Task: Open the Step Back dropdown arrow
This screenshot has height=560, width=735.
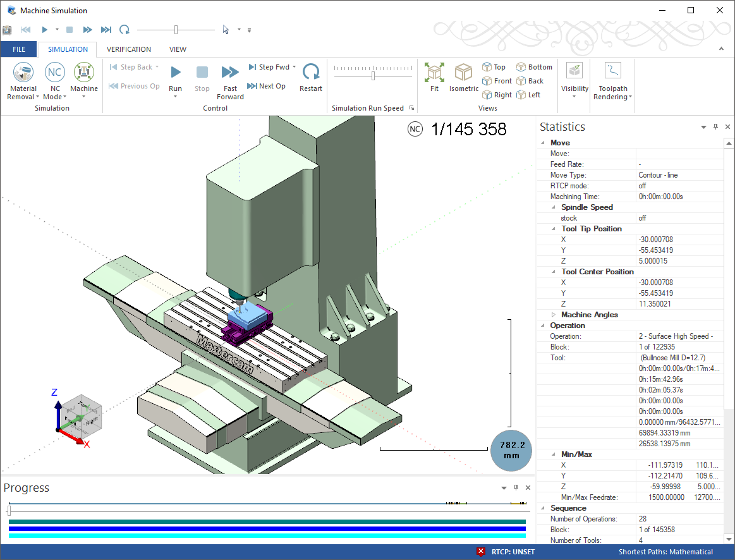Action: pyautogui.click(x=157, y=67)
